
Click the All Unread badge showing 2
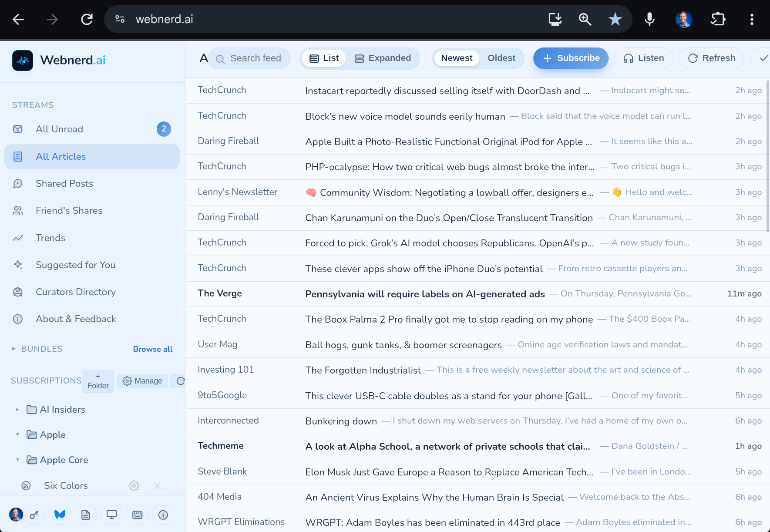click(x=164, y=129)
